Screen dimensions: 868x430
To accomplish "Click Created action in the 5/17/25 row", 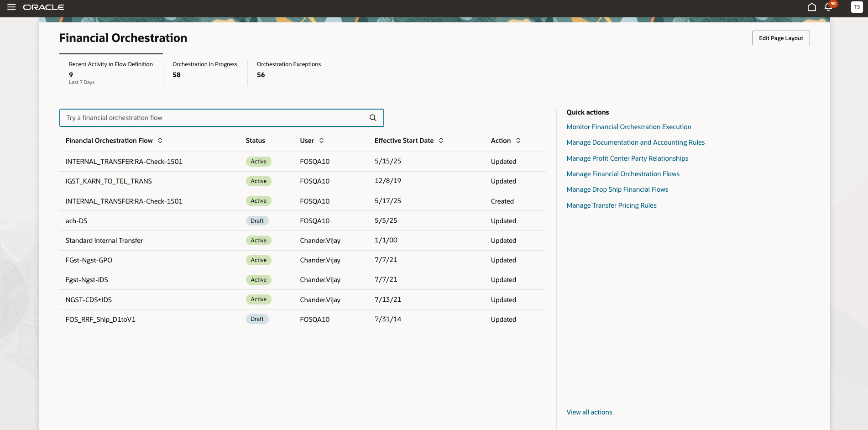I will tap(502, 201).
